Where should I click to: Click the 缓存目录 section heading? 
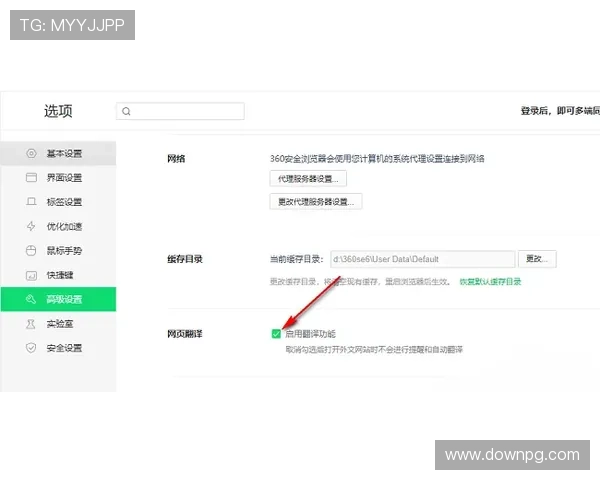click(185, 259)
